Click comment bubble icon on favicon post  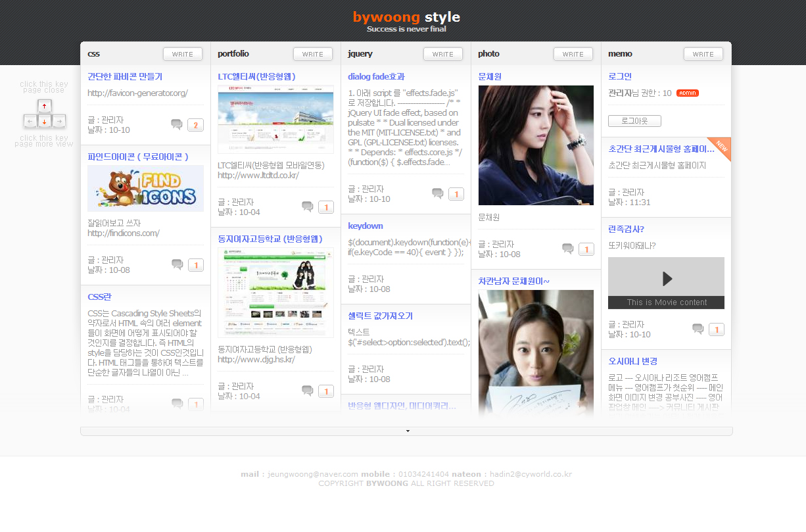pyautogui.click(x=176, y=124)
